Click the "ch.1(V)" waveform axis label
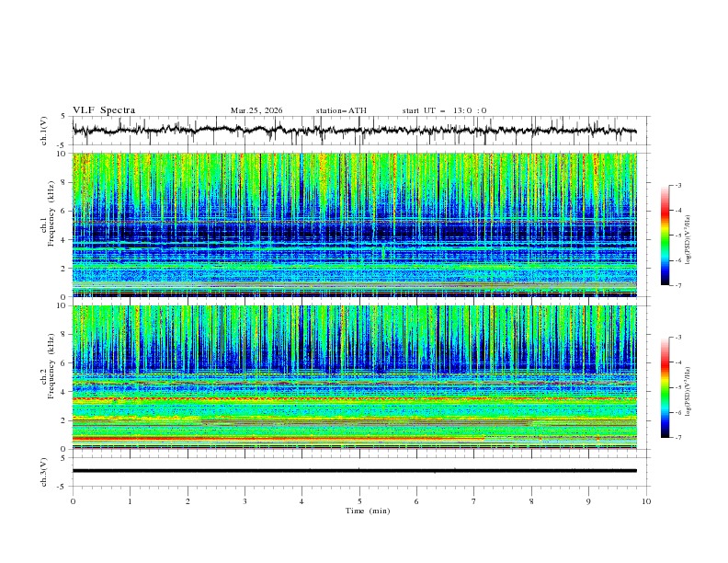The image size is (728, 563). point(44,131)
